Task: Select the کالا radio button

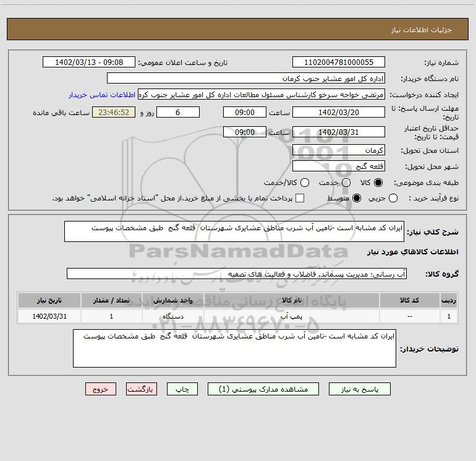Action: pyautogui.click(x=378, y=183)
